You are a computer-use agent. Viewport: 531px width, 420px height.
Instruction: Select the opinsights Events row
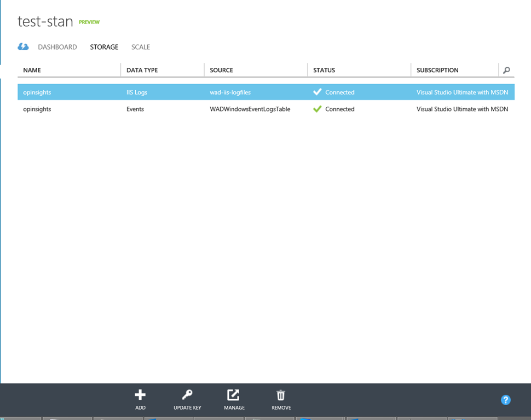point(37,109)
